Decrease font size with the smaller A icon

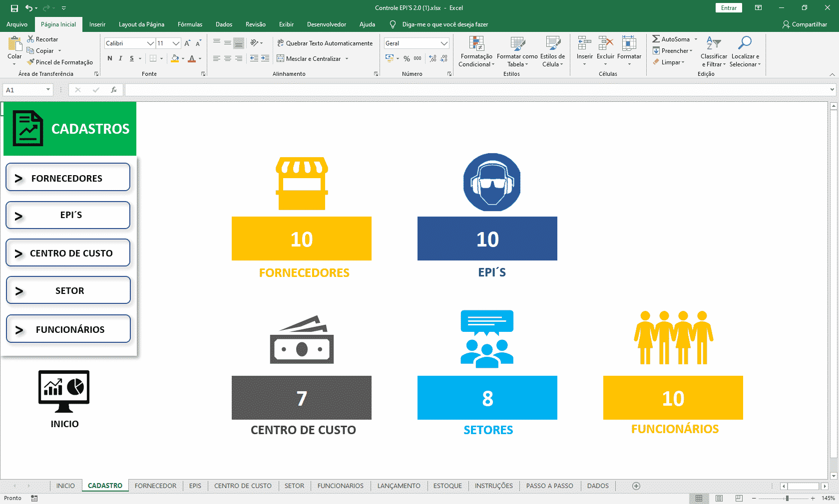(198, 43)
